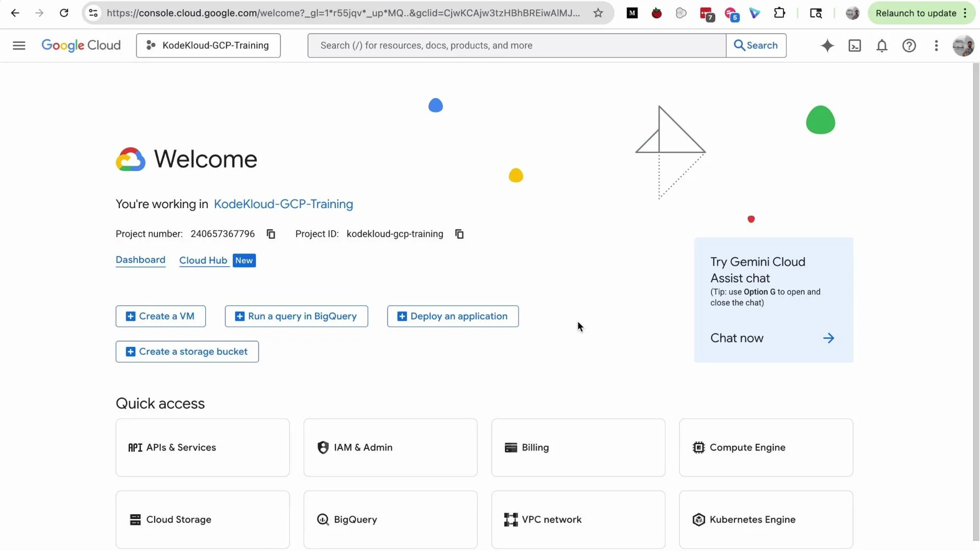Open the main navigation hamburger menu
980x551 pixels.
tap(19, 45)
